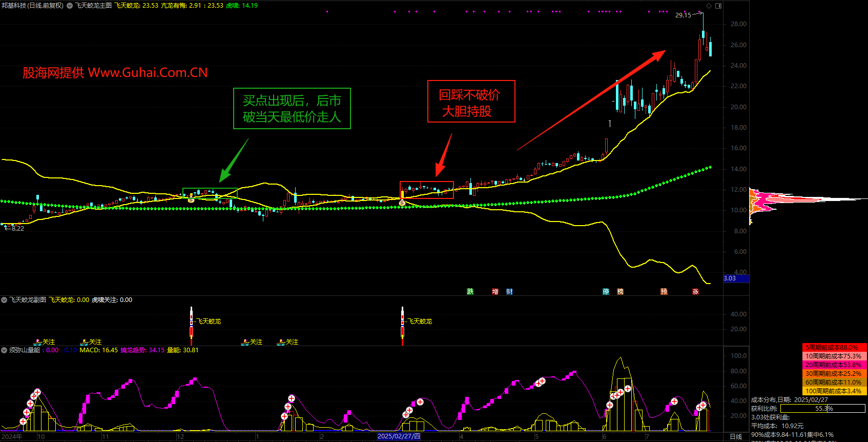Select the 20周期前成本53.8% legend swatch

(x=835, y=365)
